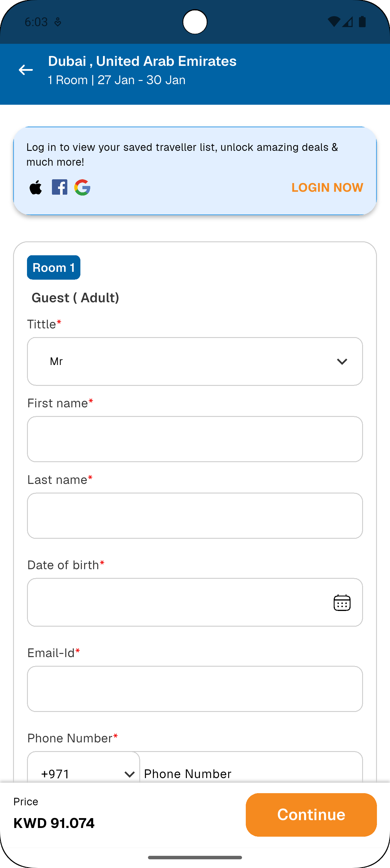Click the chevron in the Tittle field

(342, 361)
